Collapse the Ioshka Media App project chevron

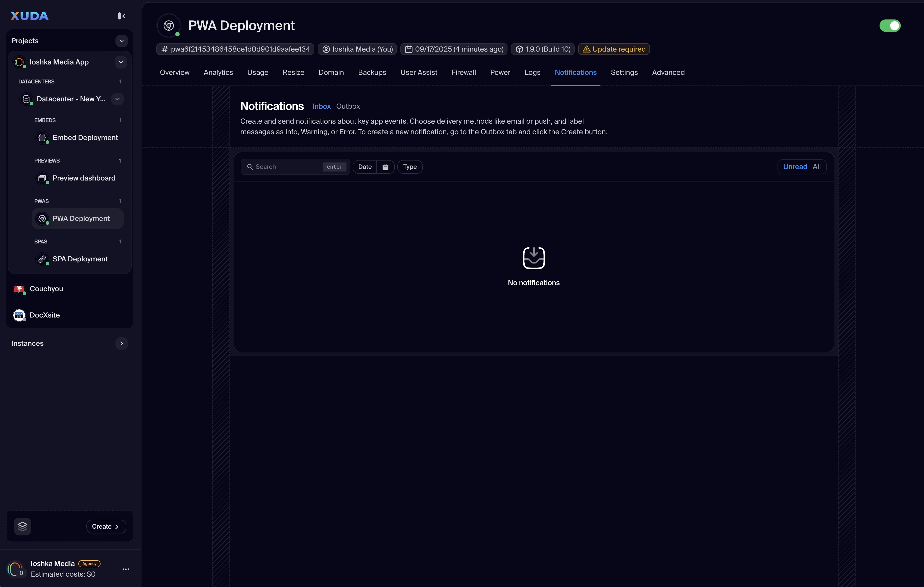[x=121, y=62]
